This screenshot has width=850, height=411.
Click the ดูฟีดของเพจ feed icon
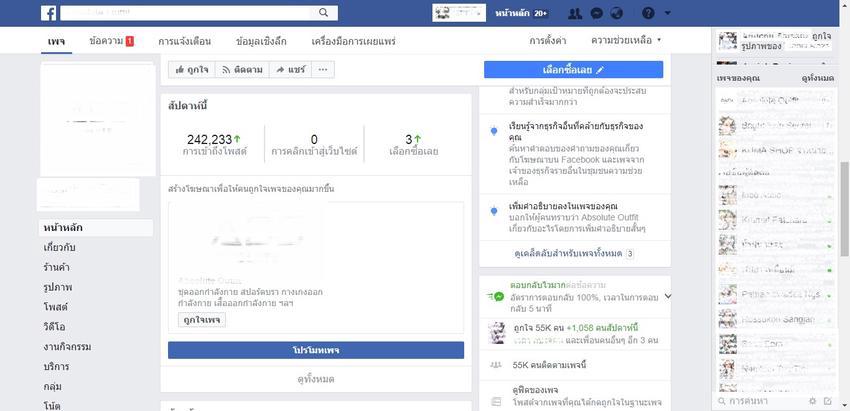point(495,402)
